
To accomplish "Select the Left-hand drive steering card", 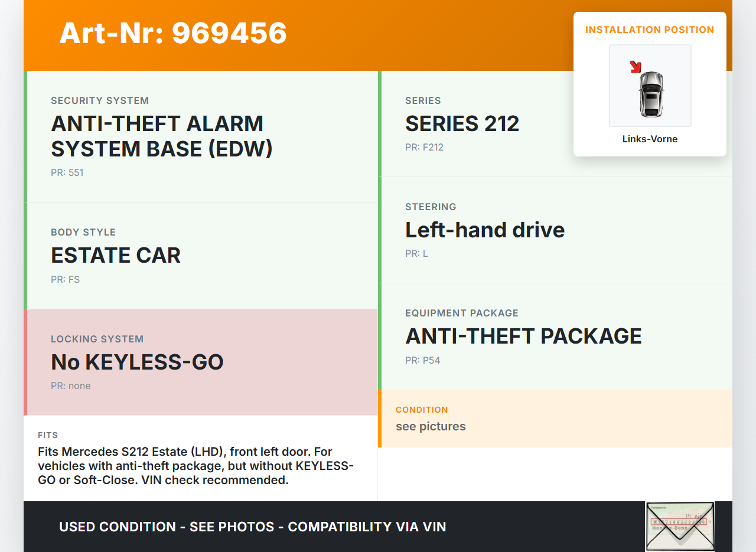I will coord(555,230).
